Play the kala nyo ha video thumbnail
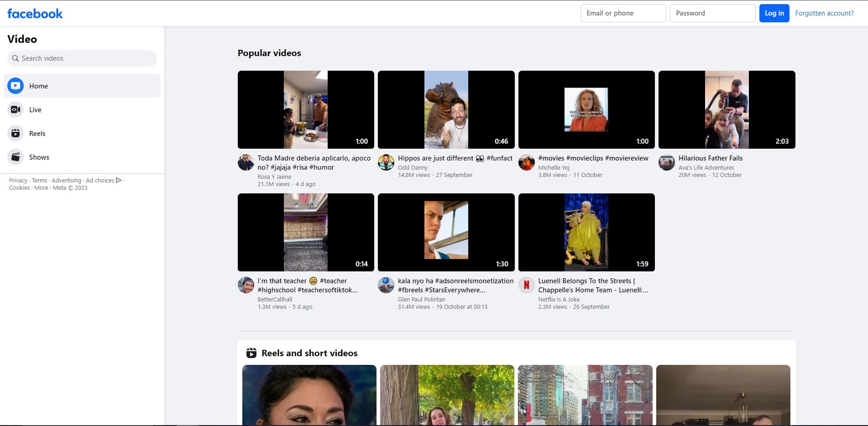 pos(446,232)
